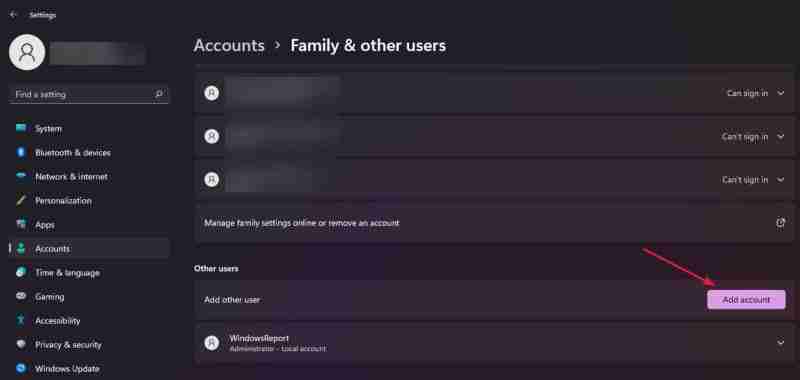Screen dimensions: 800x380
Task: Open the Network & internet icon
Action: tap(21, 176)
